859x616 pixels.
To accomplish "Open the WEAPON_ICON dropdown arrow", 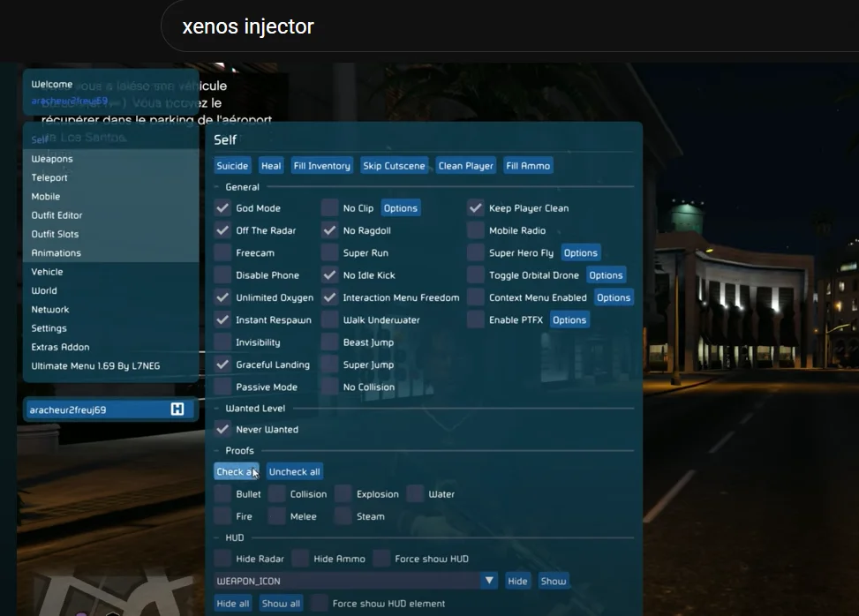I will [x=489, y=581].
